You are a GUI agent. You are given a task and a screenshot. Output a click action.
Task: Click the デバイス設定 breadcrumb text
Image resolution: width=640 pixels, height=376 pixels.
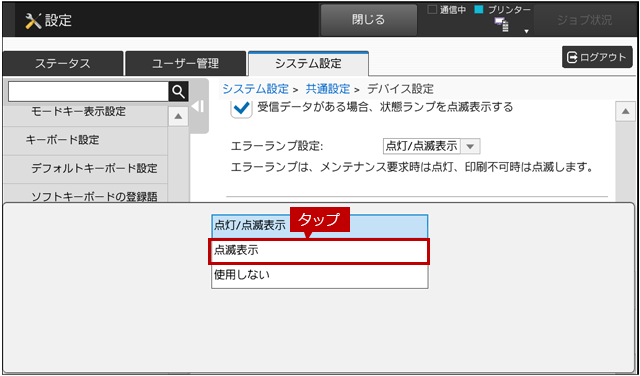tap(400, 89)
